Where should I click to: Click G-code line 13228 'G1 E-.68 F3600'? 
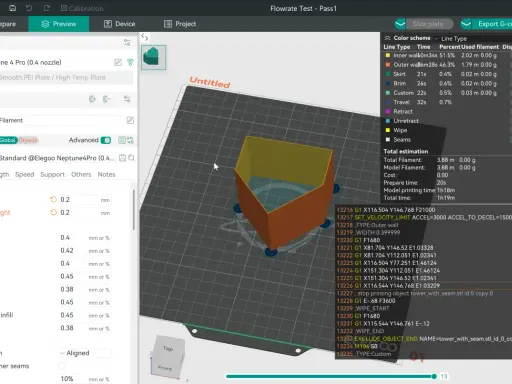click(x=366, y=301)
